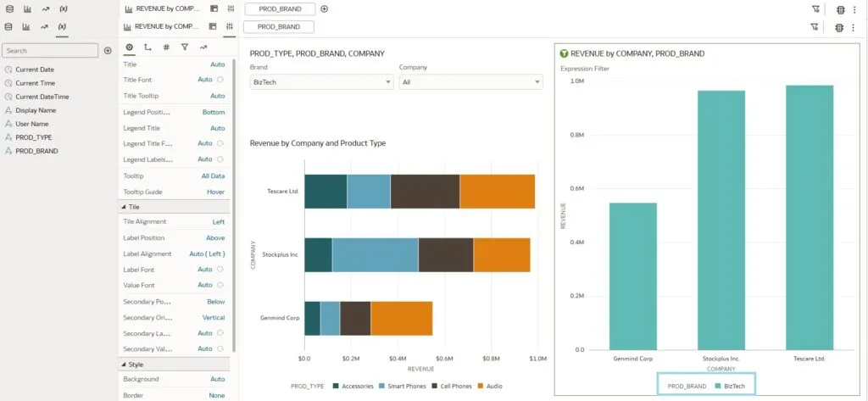Image resolution: width=868 pixels, height=401 pixels.
Task: Toggle the Label Font auto circle
Action: (220, 270)
